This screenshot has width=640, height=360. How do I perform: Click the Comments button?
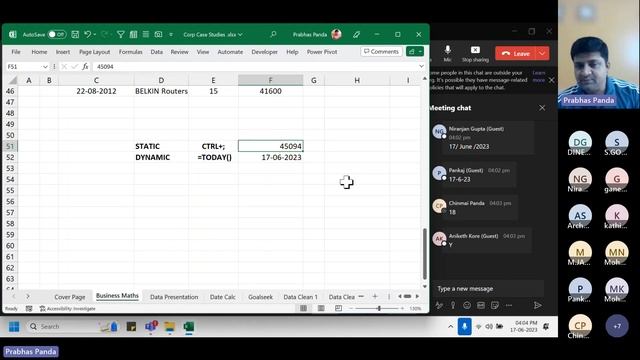(381, 51)
